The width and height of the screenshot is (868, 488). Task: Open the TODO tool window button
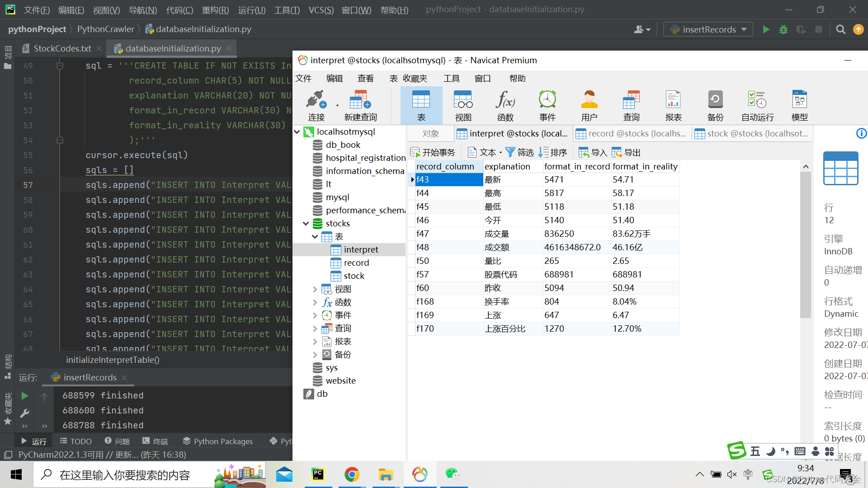(x=75, y=441)
